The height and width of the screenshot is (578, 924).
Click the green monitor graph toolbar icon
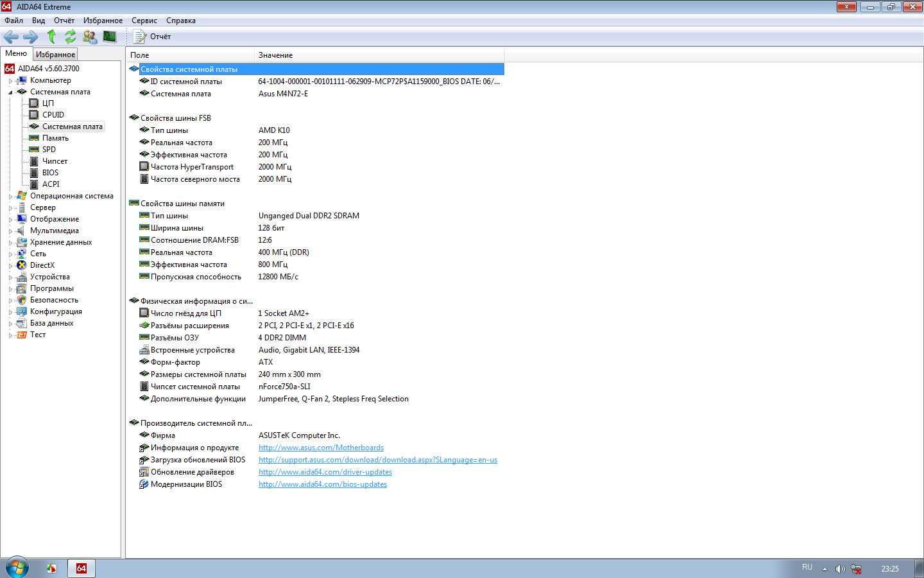(x=110, y=37)
